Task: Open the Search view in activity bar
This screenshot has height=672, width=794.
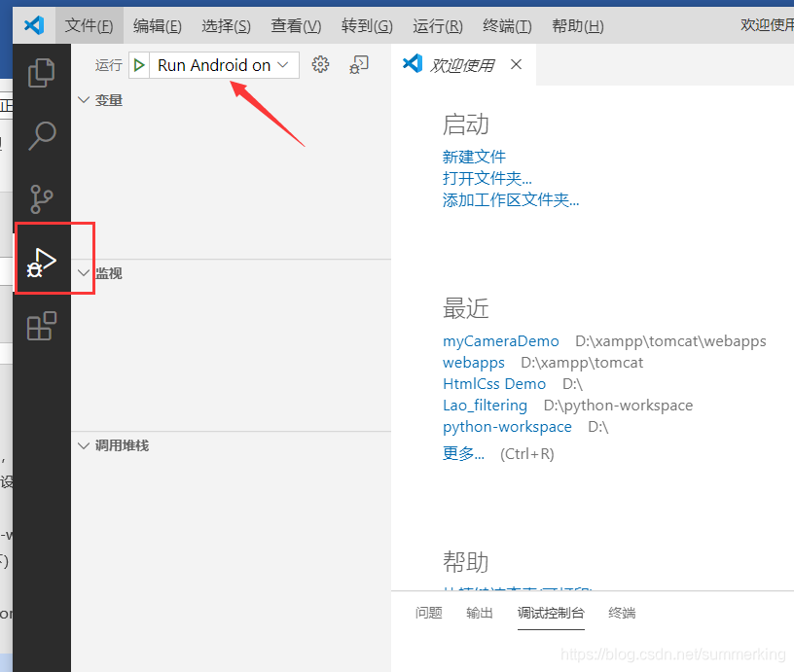Action: pos(42,135)
